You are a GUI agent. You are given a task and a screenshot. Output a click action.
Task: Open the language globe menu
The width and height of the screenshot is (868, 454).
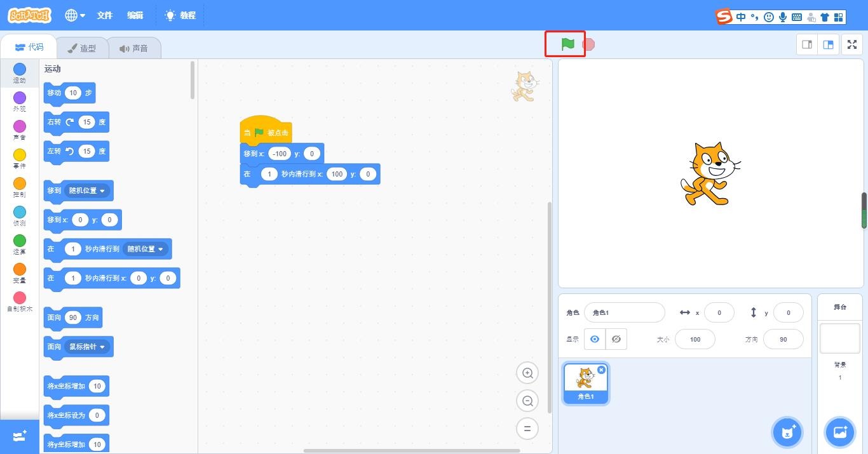click(x=75, y=15)
